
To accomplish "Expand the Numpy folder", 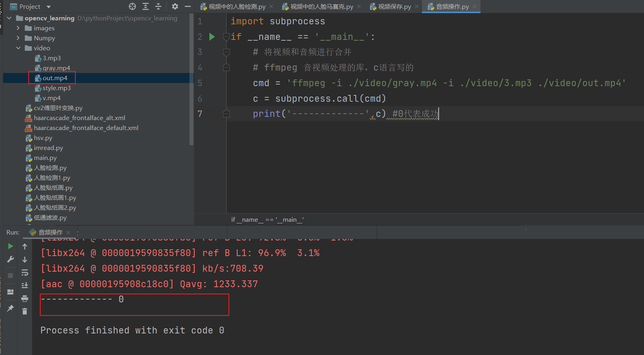I will point(18,38).
